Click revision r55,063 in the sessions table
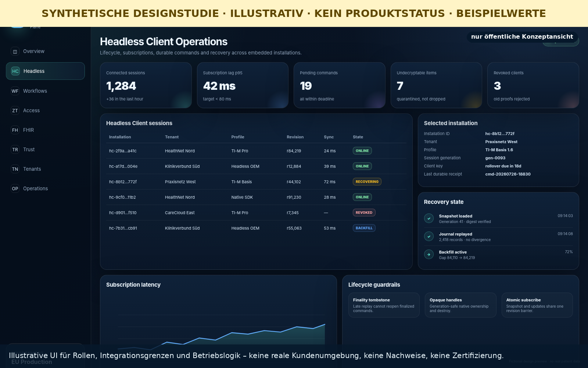This screenshot has width=588, height=368. pyautogui.click(x=294, y=228)
